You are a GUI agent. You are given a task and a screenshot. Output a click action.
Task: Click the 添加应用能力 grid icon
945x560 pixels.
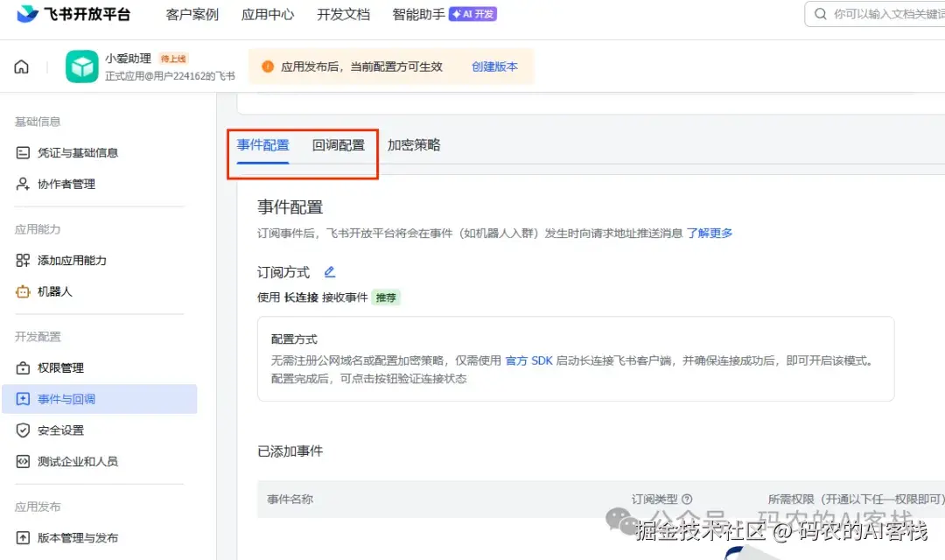click(x=23, y=261)
